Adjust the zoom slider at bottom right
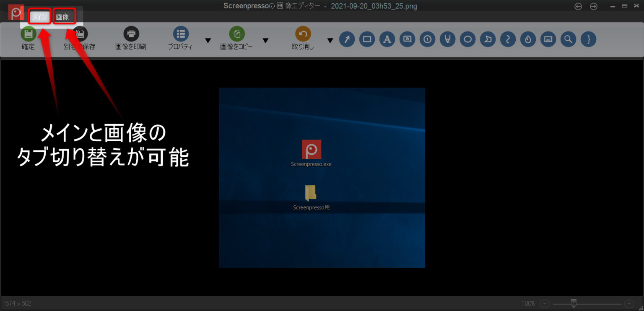 574,303
